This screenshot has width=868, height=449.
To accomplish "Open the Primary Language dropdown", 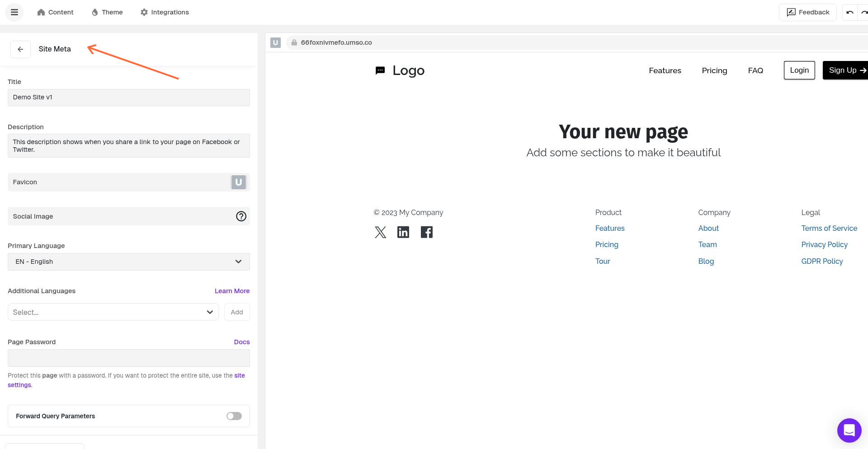I will (x=128, y=262).
